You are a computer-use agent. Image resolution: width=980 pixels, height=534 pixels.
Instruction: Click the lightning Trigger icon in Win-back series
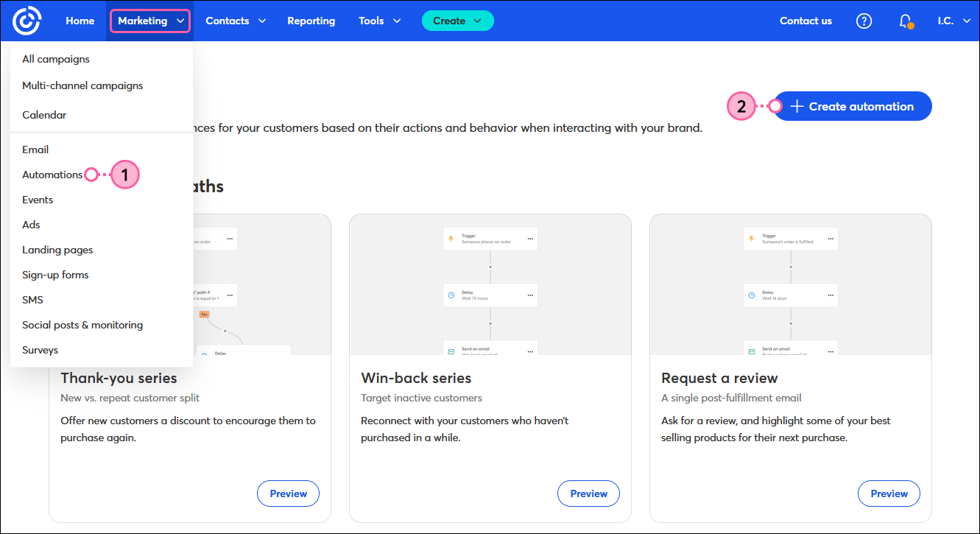point(451,239)
